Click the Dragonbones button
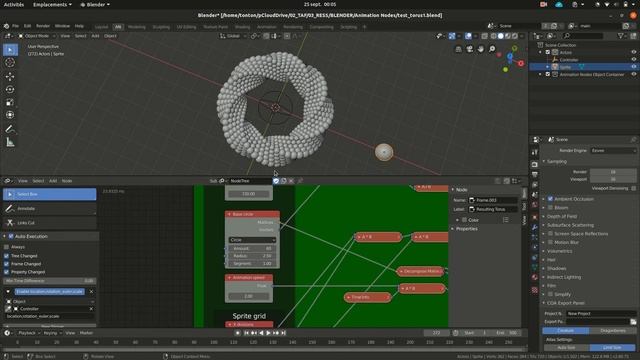640x360 pixels. pyautogui.click(x=613, y=331)
